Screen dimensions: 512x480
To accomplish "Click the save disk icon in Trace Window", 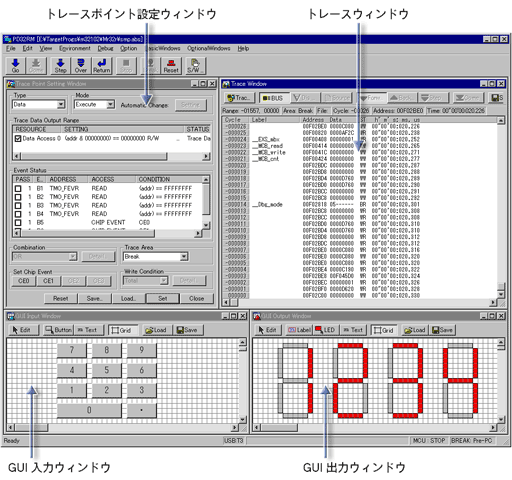I will [497, 98].
